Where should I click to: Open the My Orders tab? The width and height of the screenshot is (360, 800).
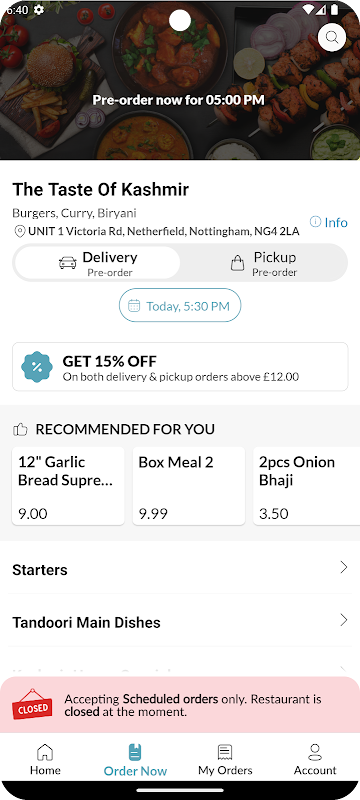tap(225, 759)
